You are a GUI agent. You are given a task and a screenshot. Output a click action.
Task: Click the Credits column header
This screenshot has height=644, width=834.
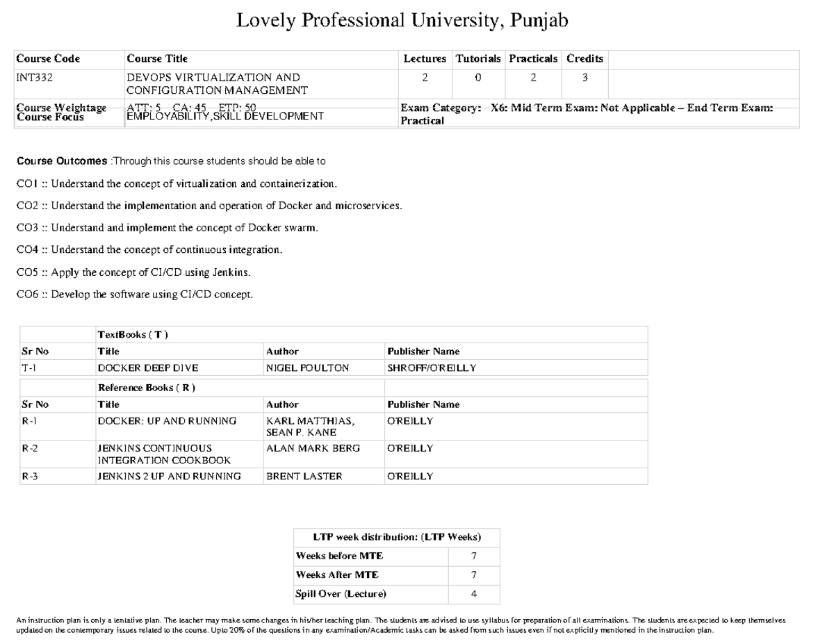584,59
